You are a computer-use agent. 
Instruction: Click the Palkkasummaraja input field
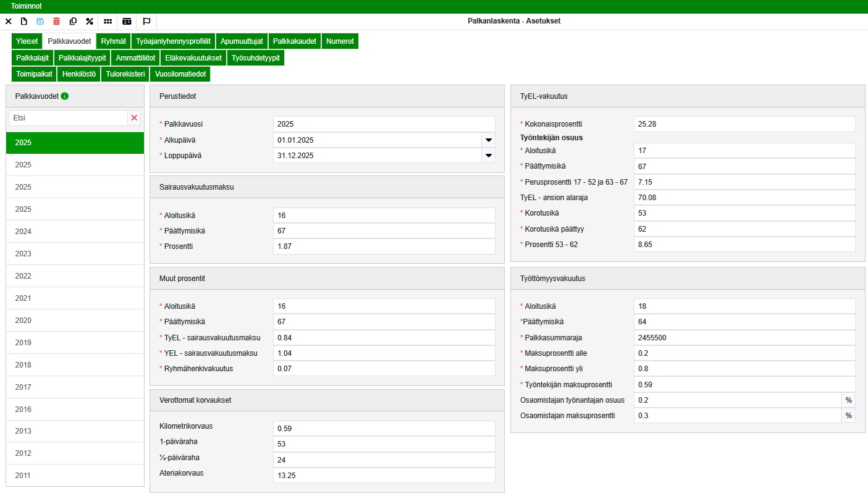click(x=744, y=338)
